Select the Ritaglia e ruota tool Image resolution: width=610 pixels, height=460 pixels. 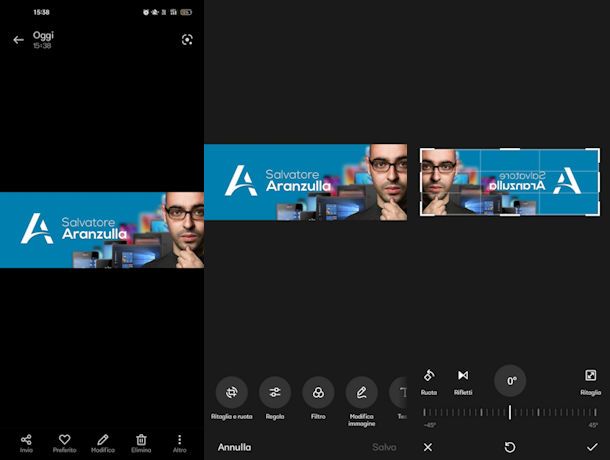click(x=231, y=398)
